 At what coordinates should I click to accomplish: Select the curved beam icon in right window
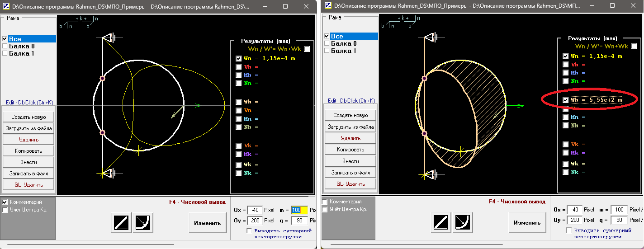coord(463,222)
